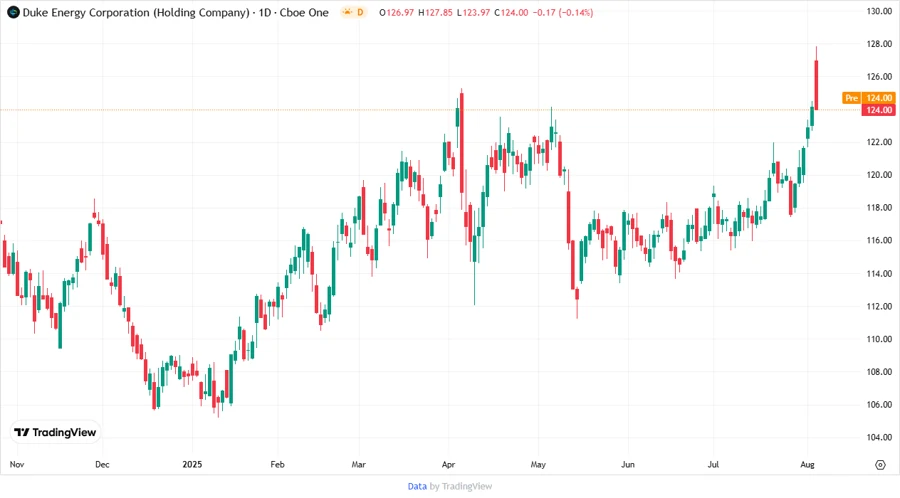900x498 pixels.
Task: Open the chart settings gear icon
Action: coord(880,465)
